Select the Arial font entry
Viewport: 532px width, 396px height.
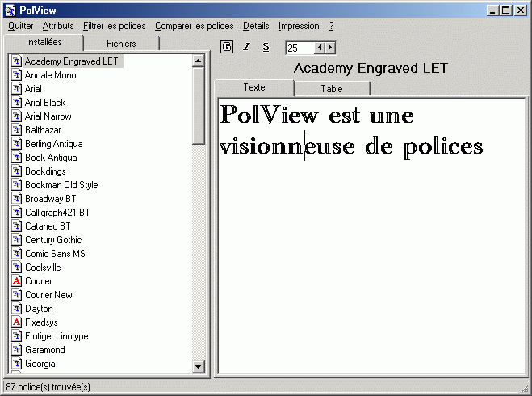33,89
